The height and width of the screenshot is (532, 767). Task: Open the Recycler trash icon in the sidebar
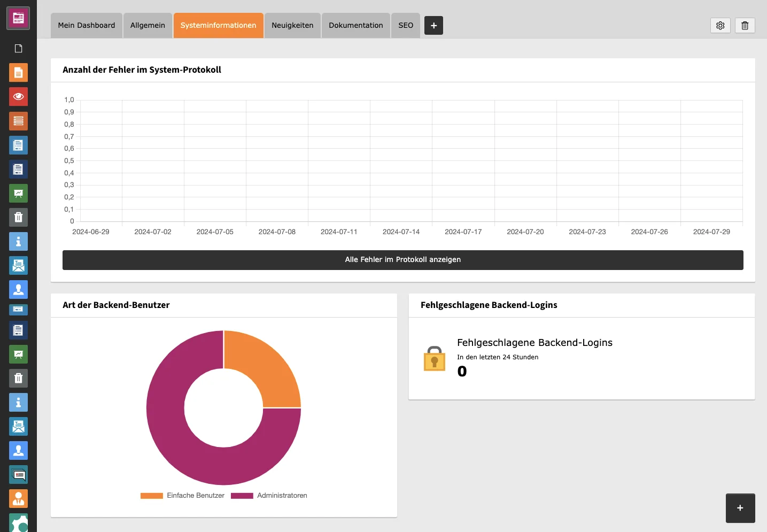pyautogui.click(x=18, y=217)
